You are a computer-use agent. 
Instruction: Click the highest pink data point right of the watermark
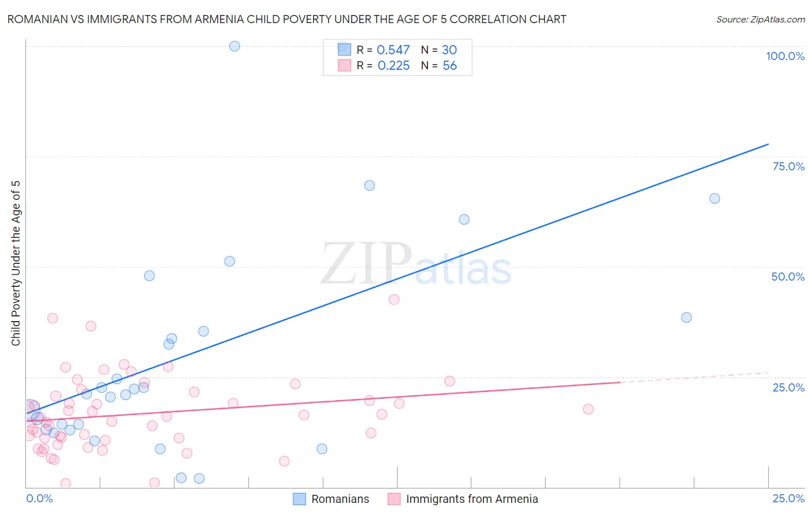(x=394, y=299)
